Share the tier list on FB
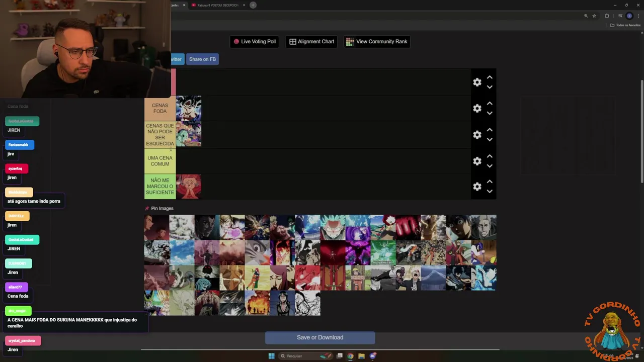This screenshot has width=644, height=362. tap(202, 59)
